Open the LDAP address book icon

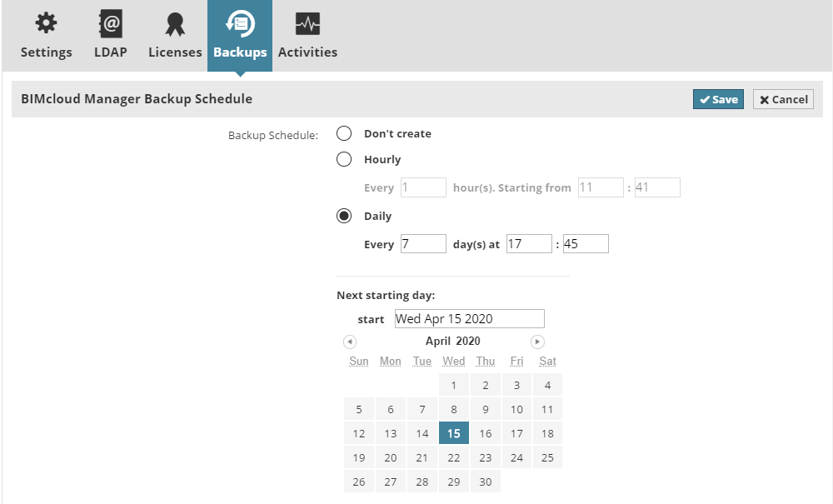point(110,24)
